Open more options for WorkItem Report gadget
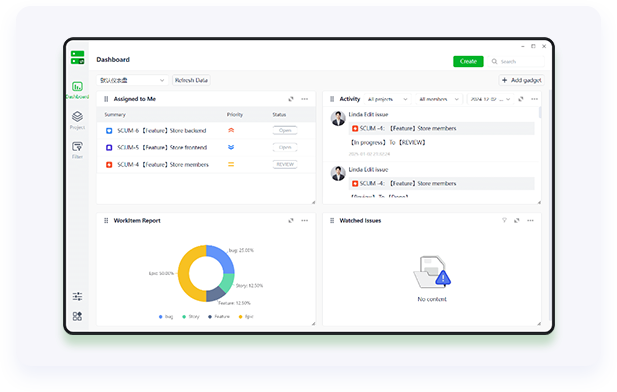Viewport: 617px width, 392px height. [x=305, y=220]
